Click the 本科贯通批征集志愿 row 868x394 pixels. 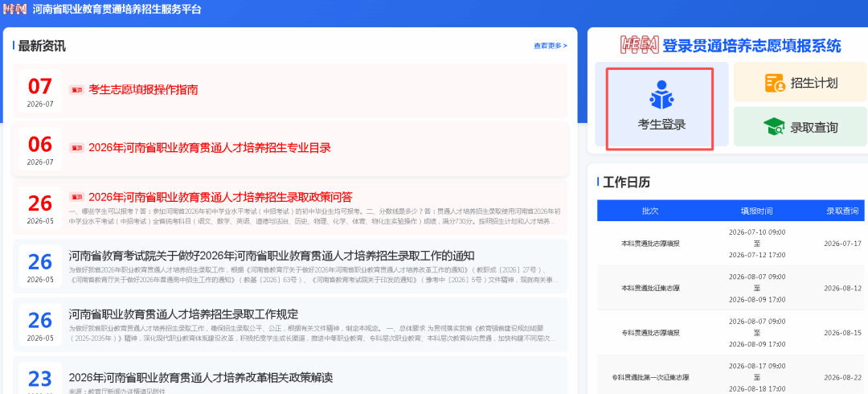731,288
